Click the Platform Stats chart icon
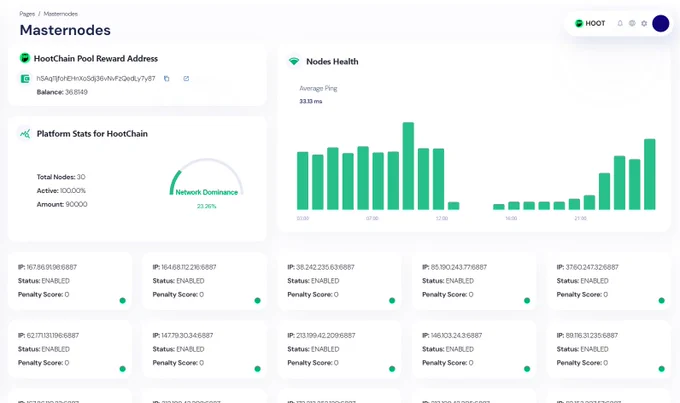 pos(25,134)
